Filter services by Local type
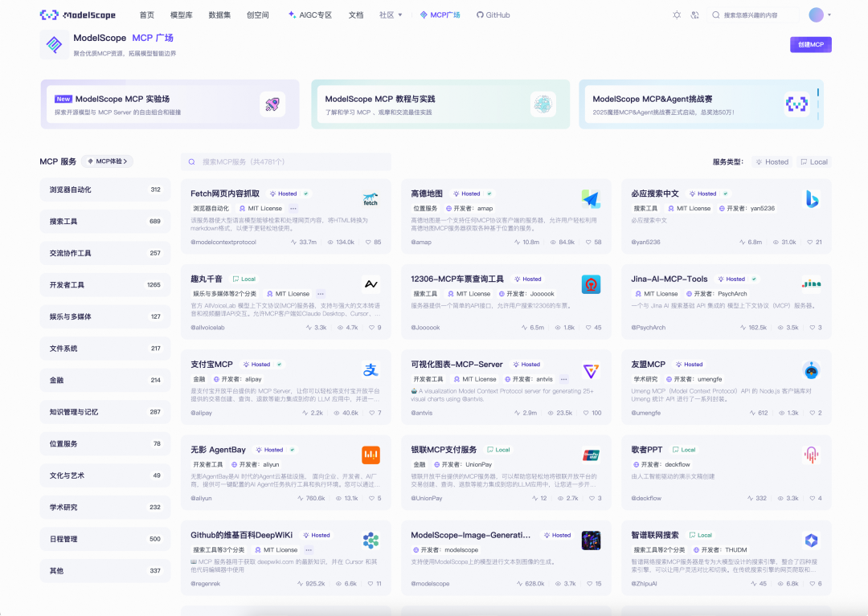Screen dimensions: 868x616 814,162
